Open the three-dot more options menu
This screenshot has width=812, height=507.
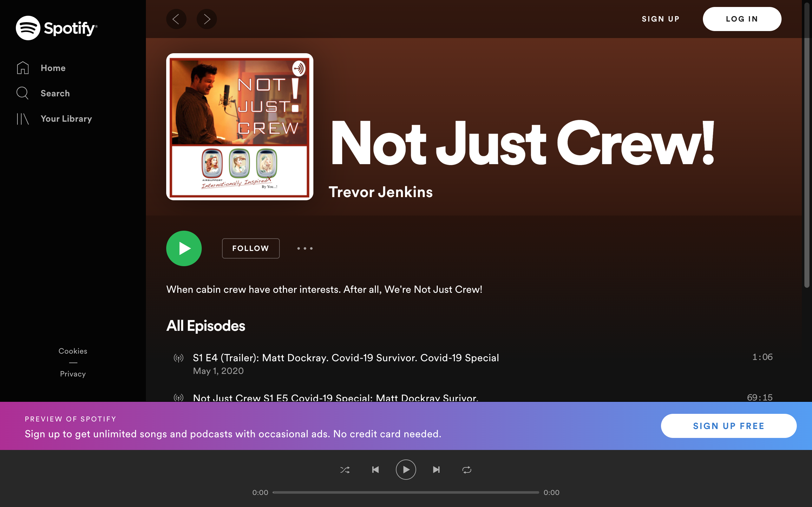[305, 248]
